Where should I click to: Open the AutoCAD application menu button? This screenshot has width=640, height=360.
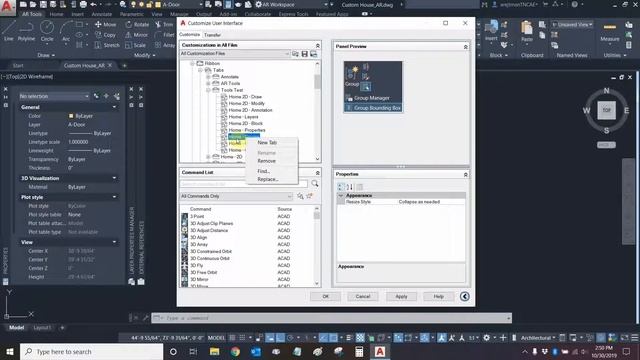click(x=7, y=7)
